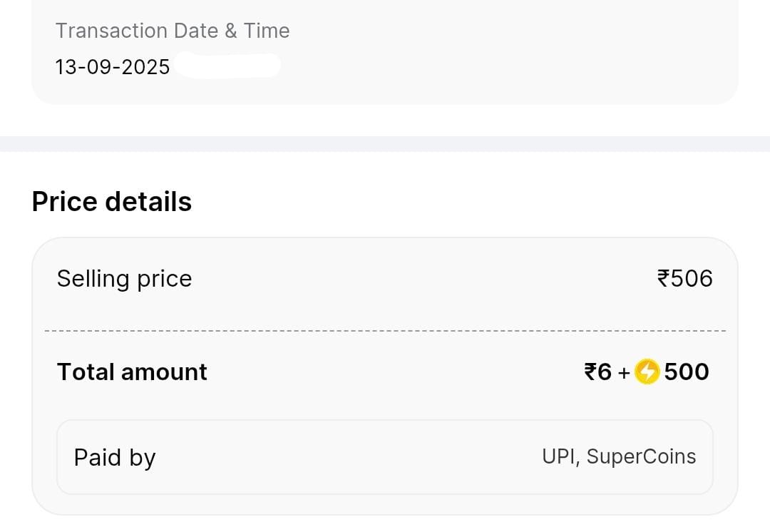Click the yellow SuperCoin lightning icon
The height and width of the screenshot is (532, 770).
[647, 372]
